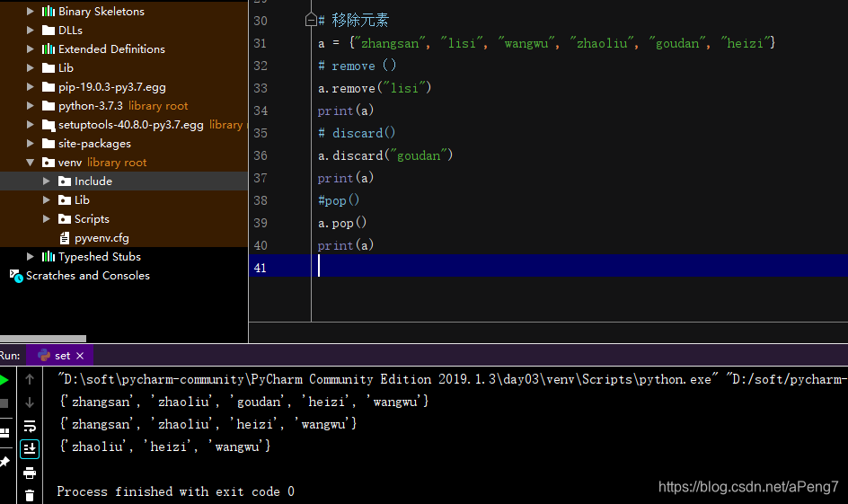848x504 pixels.
Task: Close the 'set' run tab
Action: click(80, 356)
